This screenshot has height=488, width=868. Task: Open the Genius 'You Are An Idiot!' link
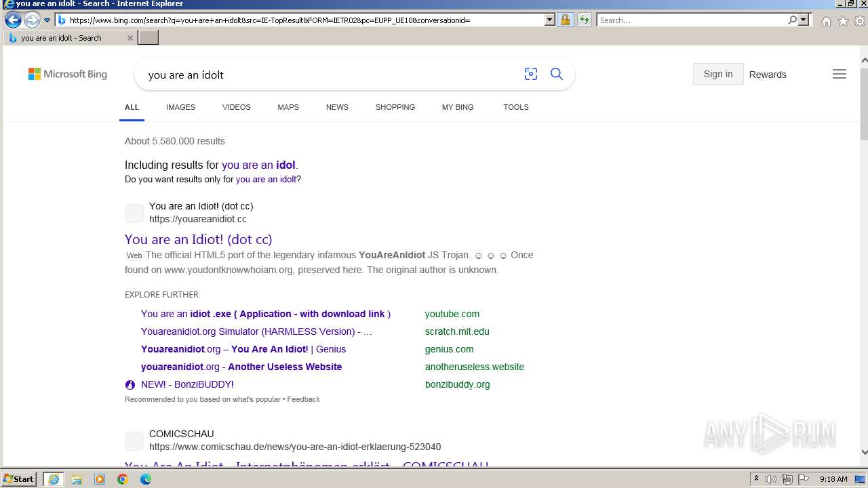(243, 349)
